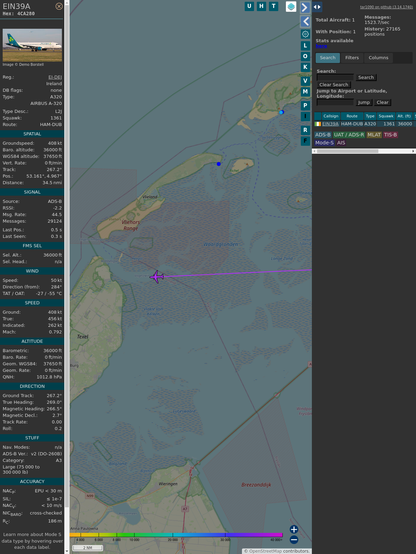The image size is (416, 554).
Task: Open the Aer Lingus aircraft photo
Action: [32, 45]
